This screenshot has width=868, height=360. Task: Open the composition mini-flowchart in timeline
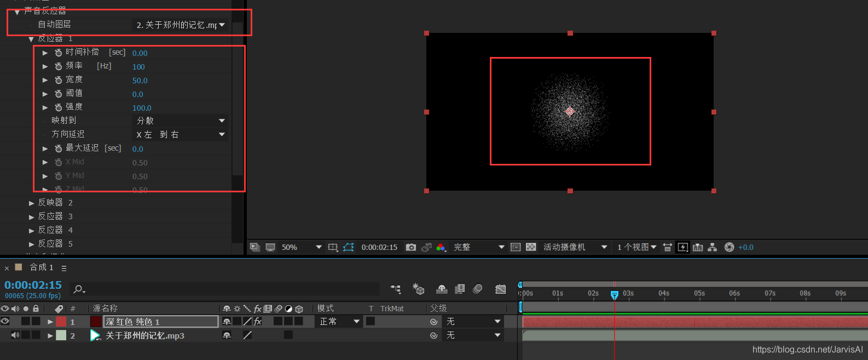click(x=396, y=289)
